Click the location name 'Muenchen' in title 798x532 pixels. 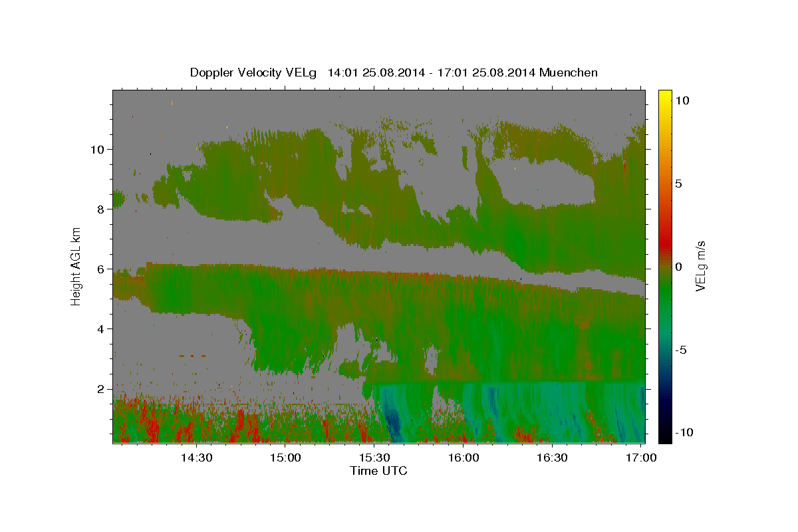coord(569,72)
